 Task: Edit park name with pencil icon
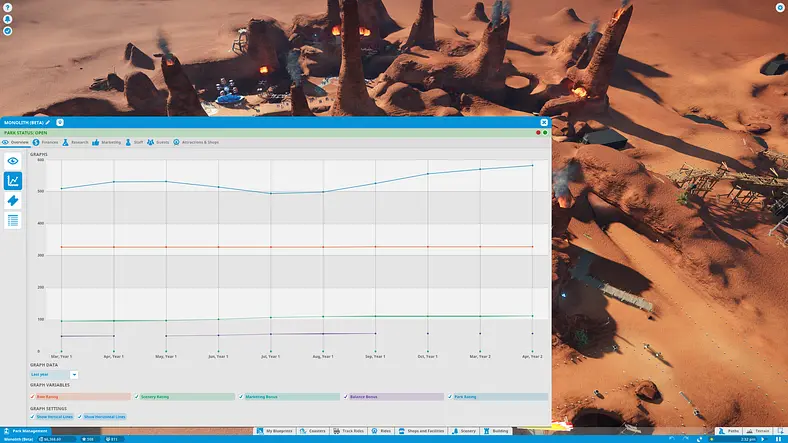tap(48, 123)
